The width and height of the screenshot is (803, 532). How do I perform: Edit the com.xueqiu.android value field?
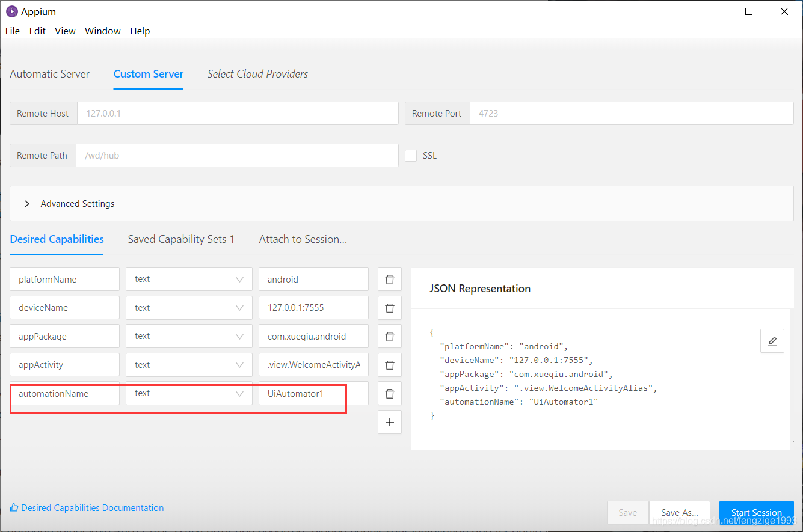[313, 337]
